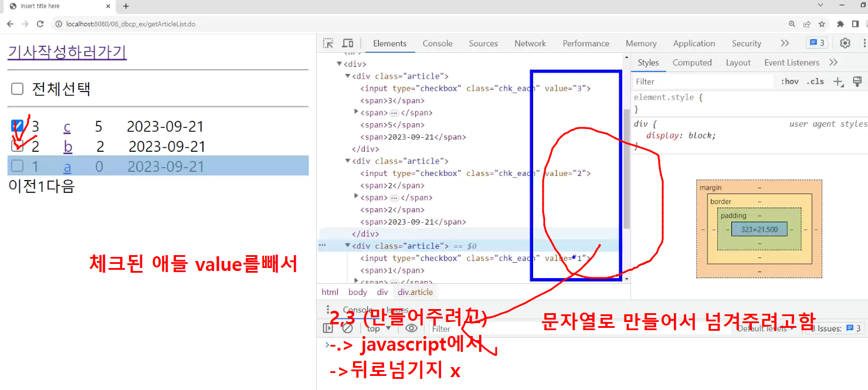Click the Styles filter input field
Screen dimensions: 868x390
[x=703, y=82]
